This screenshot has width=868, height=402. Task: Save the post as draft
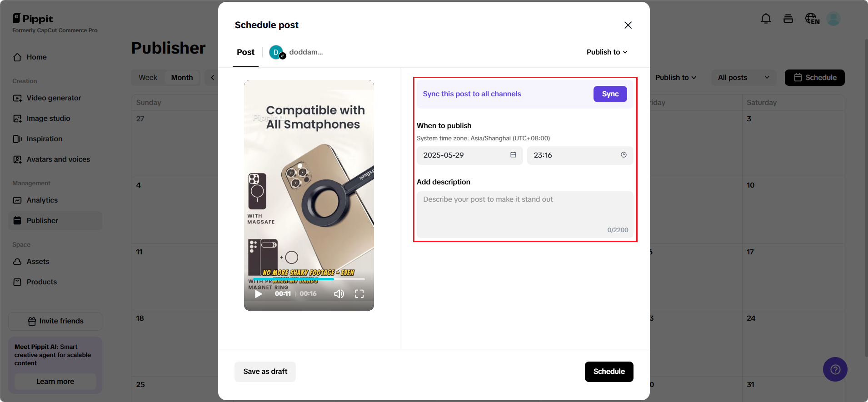265,371
